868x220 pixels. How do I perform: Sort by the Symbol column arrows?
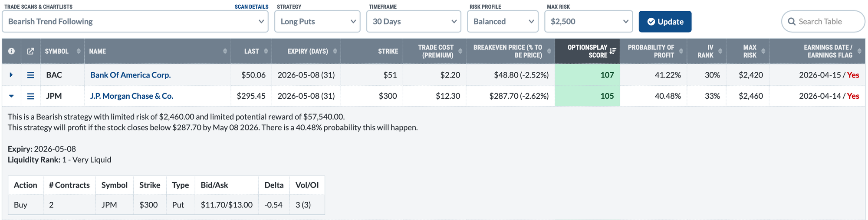point(79,51)
